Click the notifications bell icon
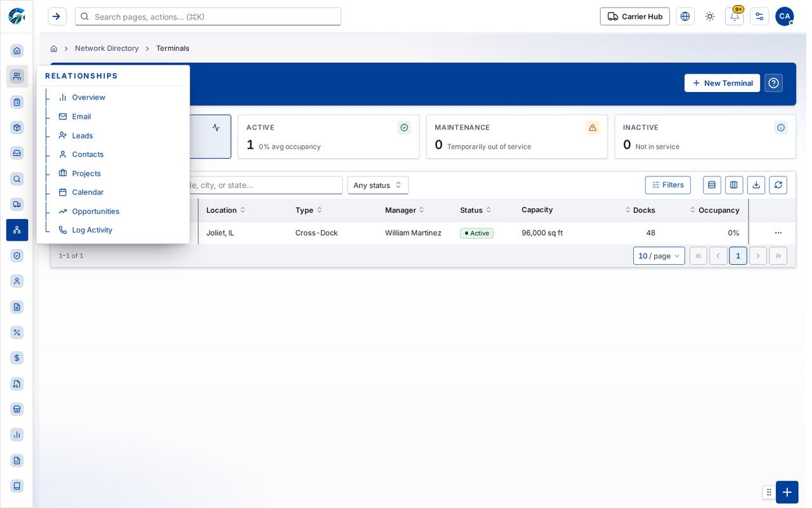 point(735,17)
